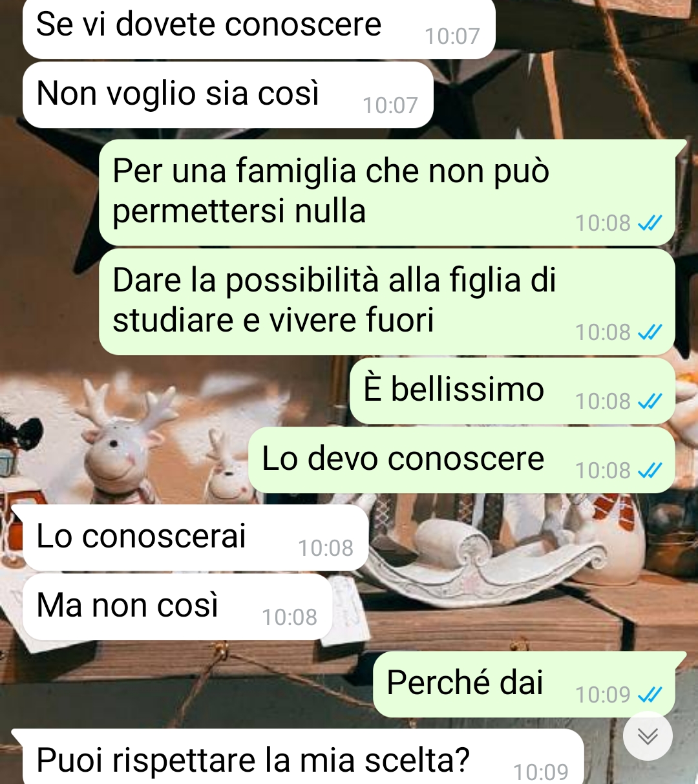Click double ticks on 'permettersi nulla' message
This screenshot has height=784, width=698.
click(650, 223)
